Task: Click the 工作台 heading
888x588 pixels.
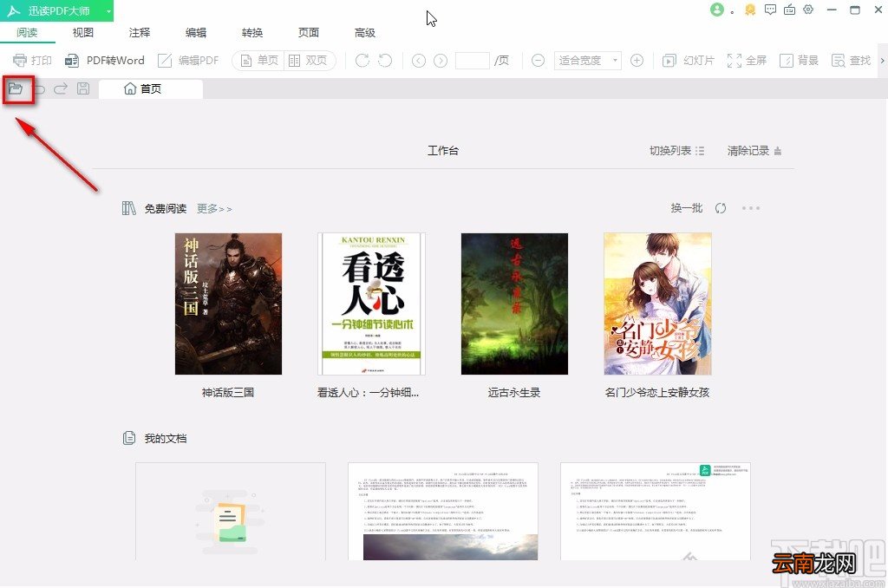Action: pos(443,151)
